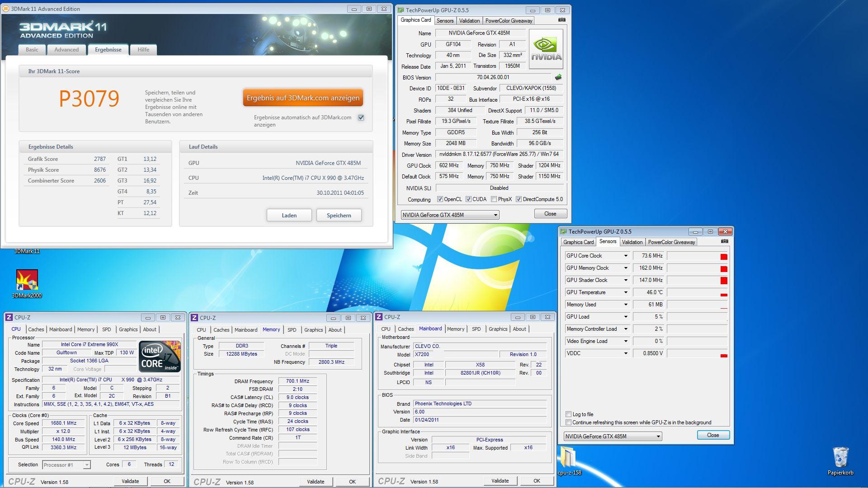Open the Memory Controller Load sensor dropdown
Image resolution: width=868 pixels, height=488 pixels.
(626, 329)
